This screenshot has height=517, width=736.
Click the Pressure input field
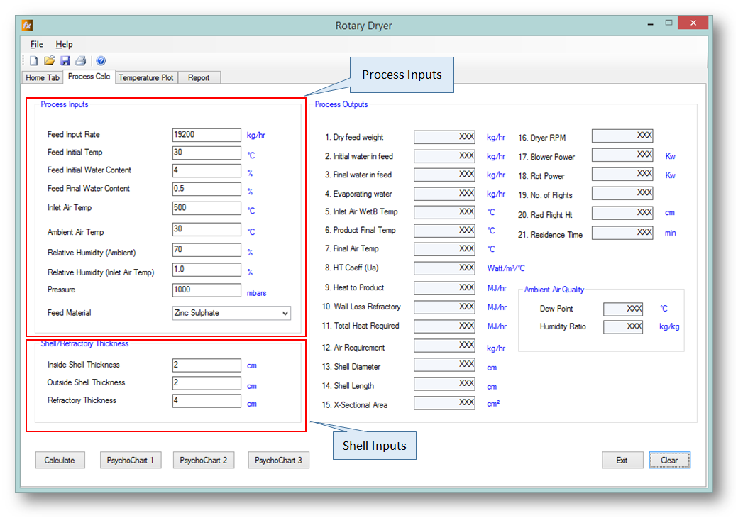207,290
